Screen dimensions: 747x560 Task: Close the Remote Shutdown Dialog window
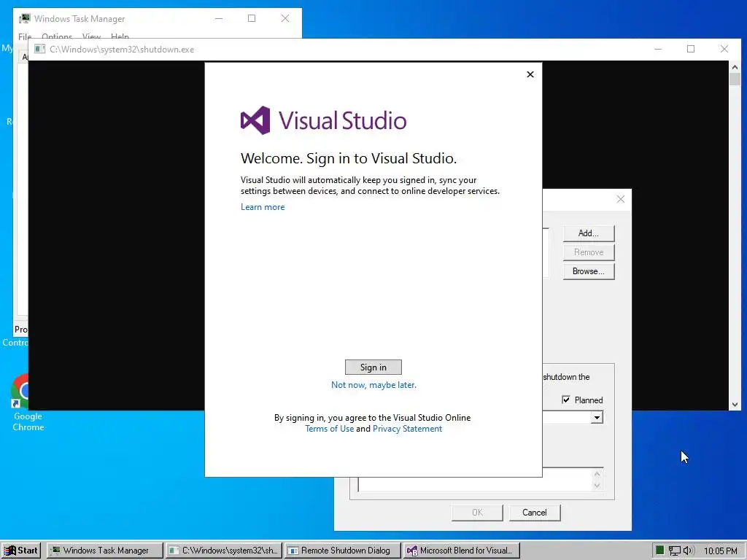[620, 200]
